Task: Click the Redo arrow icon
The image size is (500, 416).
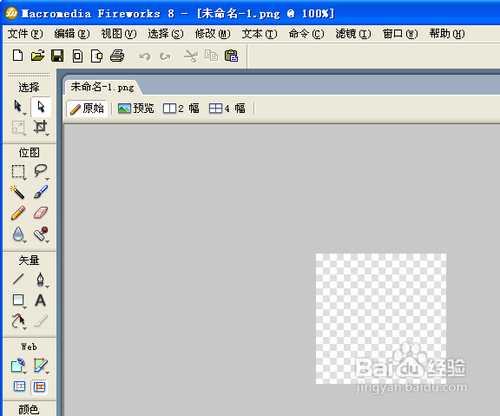Action: pyautogui.click(x=165, y=56)
